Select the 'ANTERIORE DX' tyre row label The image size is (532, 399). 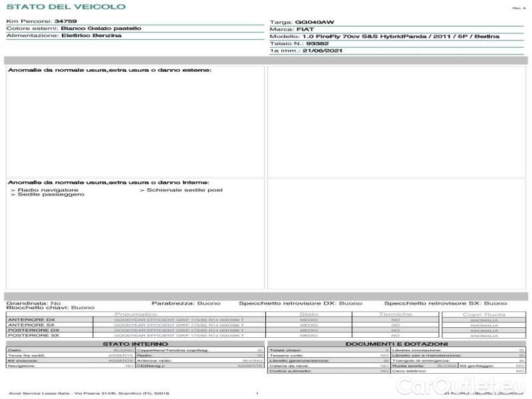click(x=31, y=320)
